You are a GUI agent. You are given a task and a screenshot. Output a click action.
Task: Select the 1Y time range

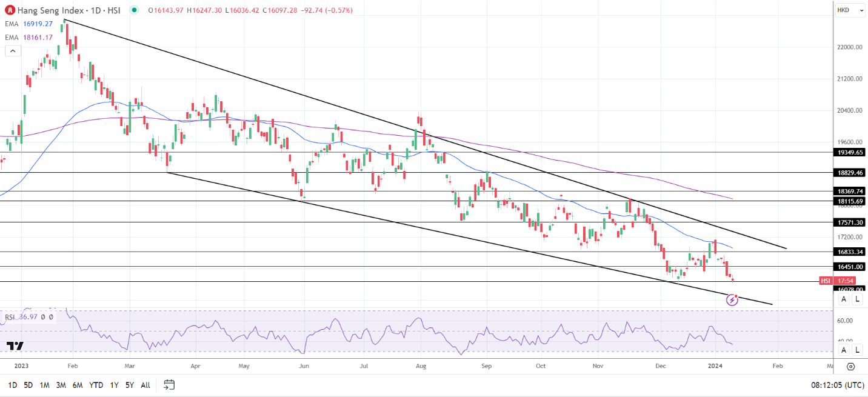(114, 385)
